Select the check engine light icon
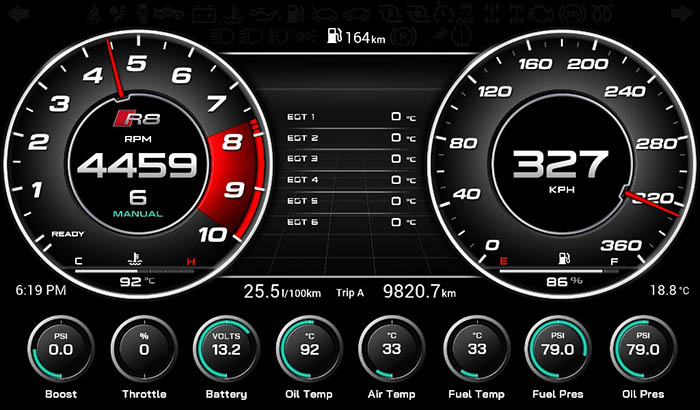The image size is (700, 410). point(541,14)
